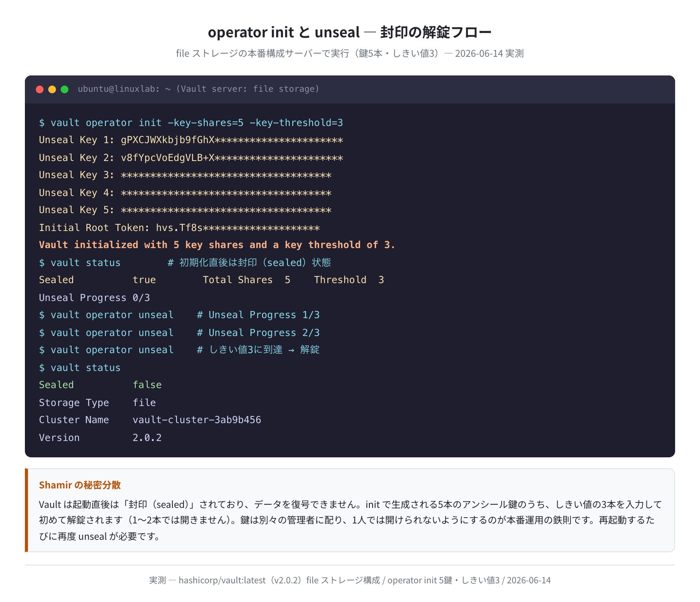Viewport: 700px width, 602px height.
Task: Click the callout heading 'Shamir の秘密分散'
Action: pyautogui.click(x=80, y=485)
